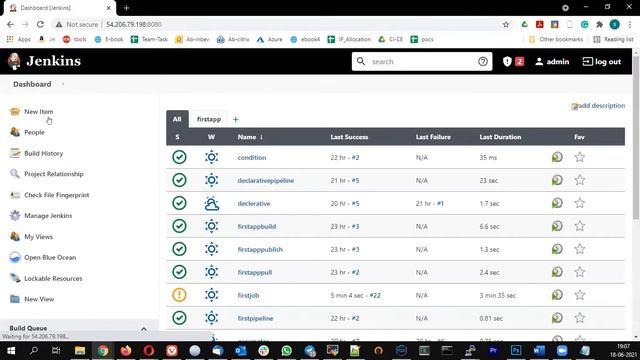Switch to the firstapp view tab
The image size is (640, 360).
tap(209, 119)
